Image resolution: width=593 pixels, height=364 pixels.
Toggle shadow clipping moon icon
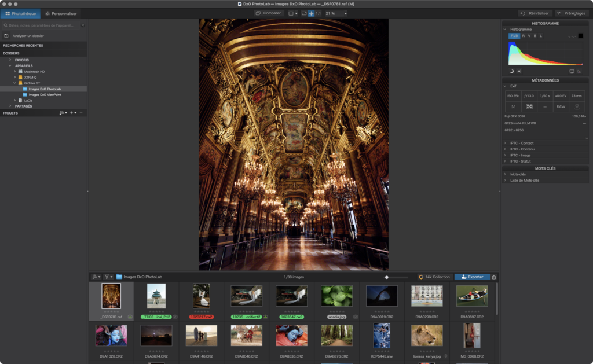tap(512, 71)
